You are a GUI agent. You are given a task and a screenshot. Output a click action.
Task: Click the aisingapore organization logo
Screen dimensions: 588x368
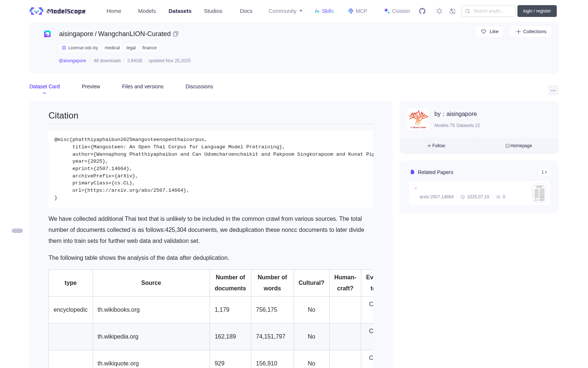418,119
